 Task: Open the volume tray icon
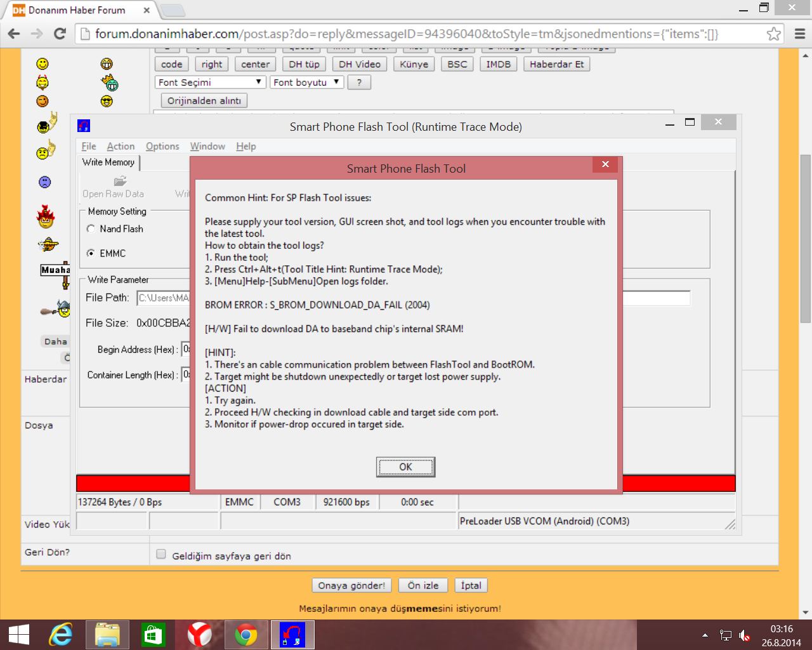(744, 635)
